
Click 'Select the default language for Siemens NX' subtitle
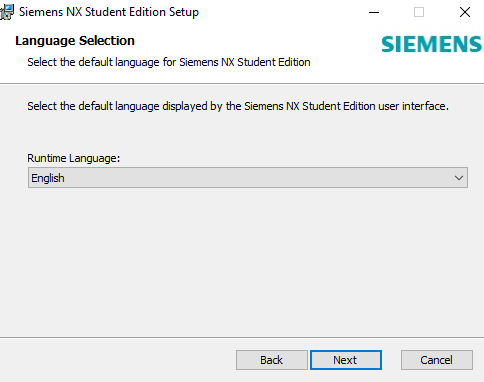169,62
